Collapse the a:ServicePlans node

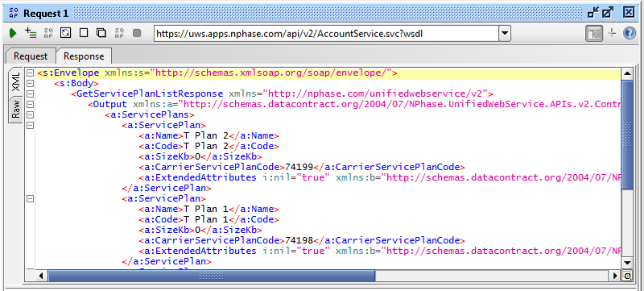click(30, 115)
